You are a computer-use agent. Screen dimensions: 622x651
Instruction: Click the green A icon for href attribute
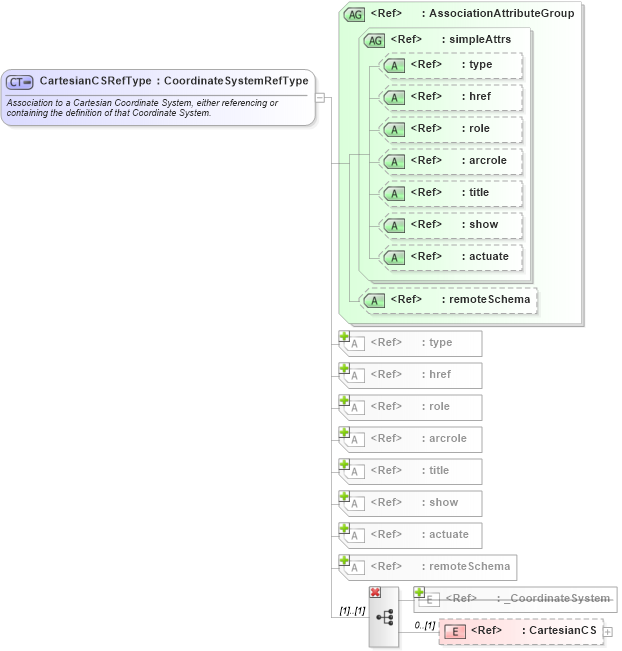(x=394, y=98)
